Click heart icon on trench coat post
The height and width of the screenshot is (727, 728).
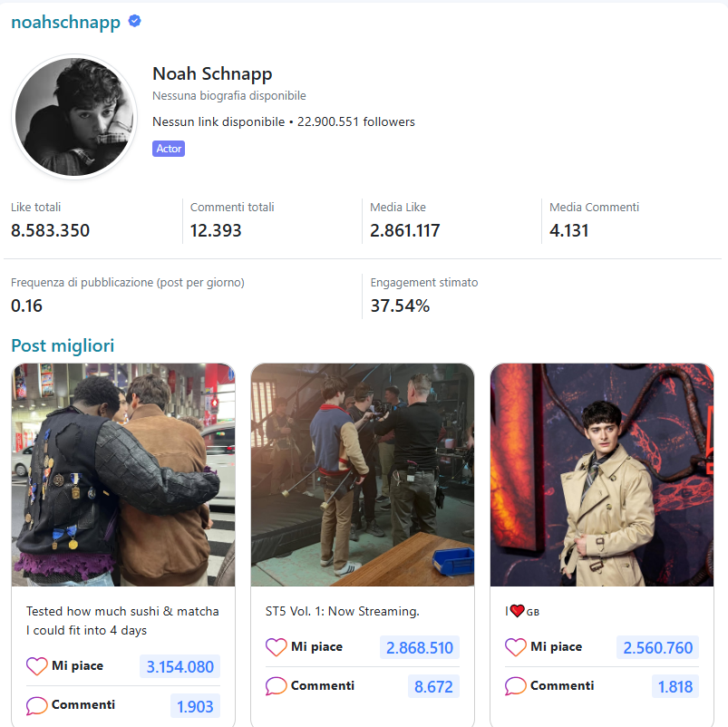point(515,647)
